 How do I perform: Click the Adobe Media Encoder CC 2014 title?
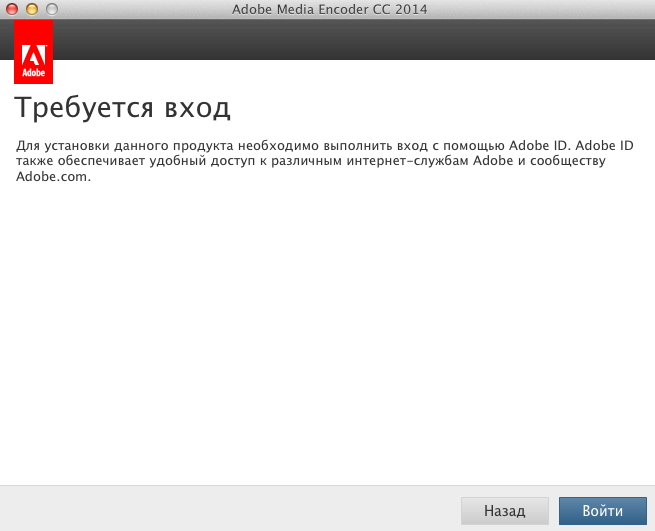click(330, 9)
